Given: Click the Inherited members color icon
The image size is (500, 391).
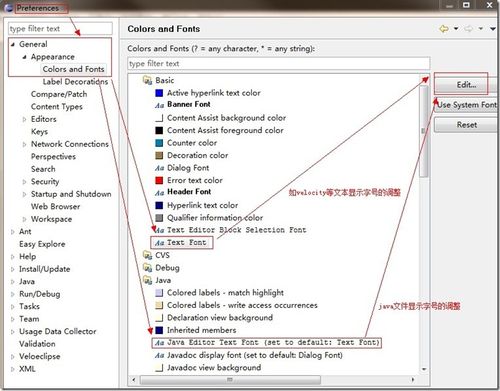Looking at the screenshot, I should (159, 330).
